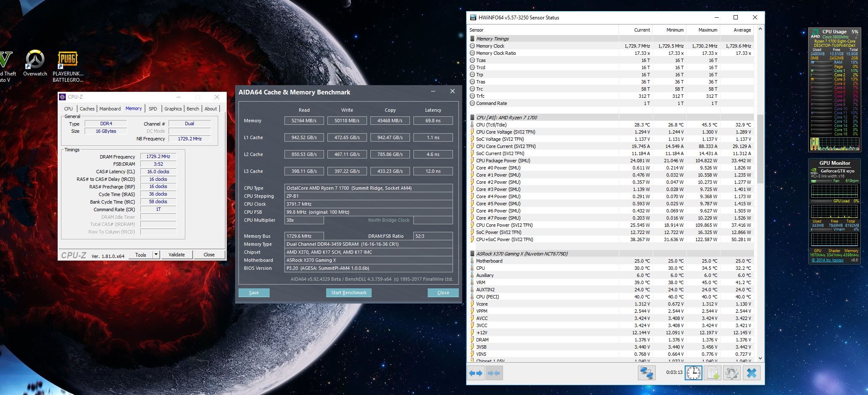Open HWiNFO sensor settings gear
Viewport: 868px width, 395px height.
[732, 373]
